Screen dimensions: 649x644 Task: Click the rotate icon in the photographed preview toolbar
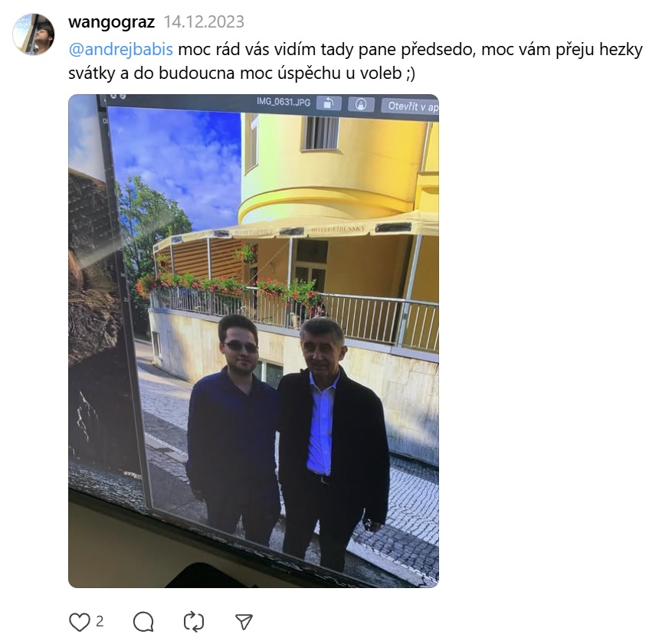tap(329, 103)
